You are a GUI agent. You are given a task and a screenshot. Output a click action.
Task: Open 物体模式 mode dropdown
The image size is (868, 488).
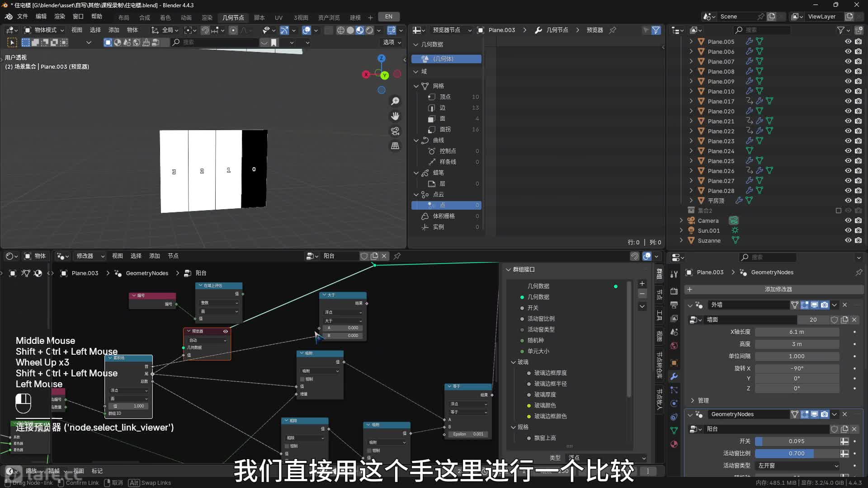click(44, 30)
